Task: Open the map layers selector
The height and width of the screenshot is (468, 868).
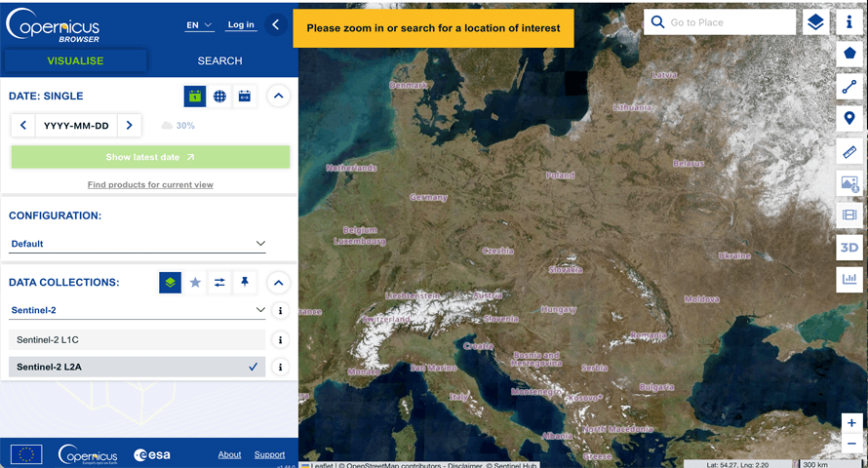Action: tap(815, 22)
